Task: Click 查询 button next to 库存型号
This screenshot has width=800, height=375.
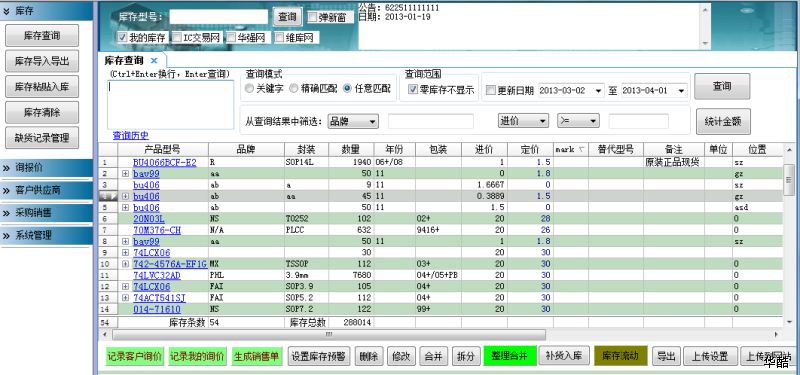Action: 287,17
